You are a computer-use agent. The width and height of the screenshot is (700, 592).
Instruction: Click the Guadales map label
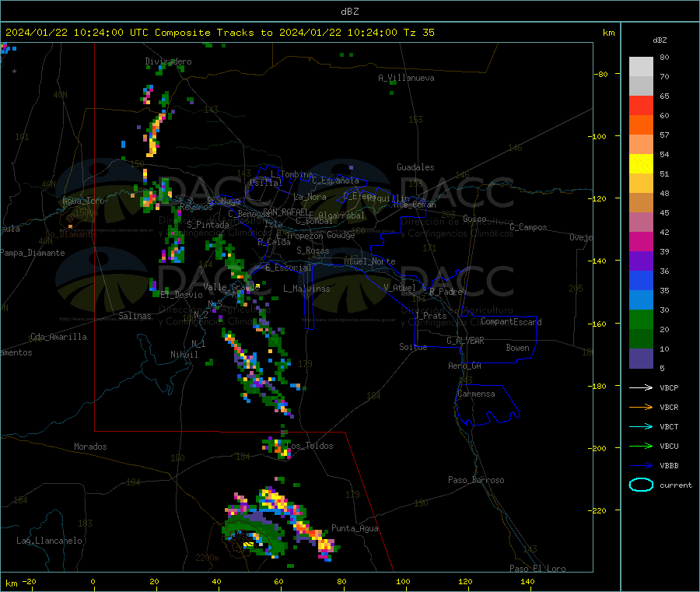[x=415, y=167]
